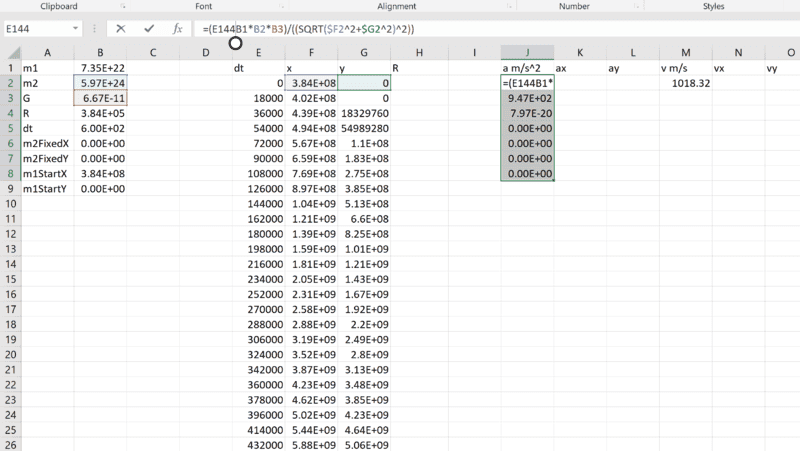Click cell M2 containing 1018.32
800x451 pixels.
tap(685, 84)
